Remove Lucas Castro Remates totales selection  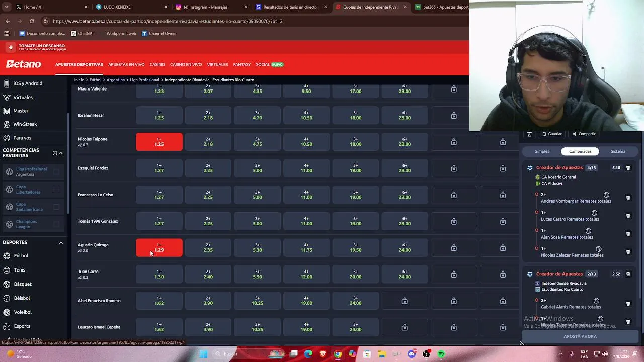(x=628, y=216)
